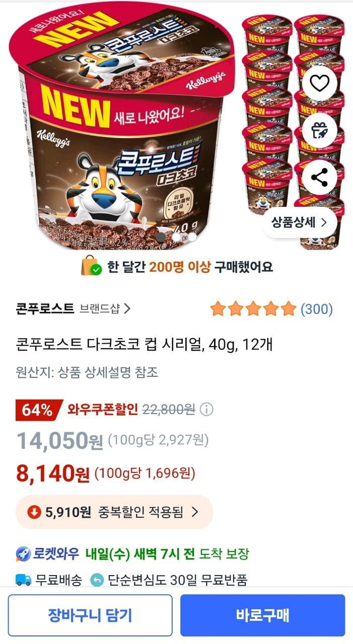Image resolution: width=353 pixels, height=644 pixels.
Task: Tap the free return arrow icon
Action: tap(97, 580)
